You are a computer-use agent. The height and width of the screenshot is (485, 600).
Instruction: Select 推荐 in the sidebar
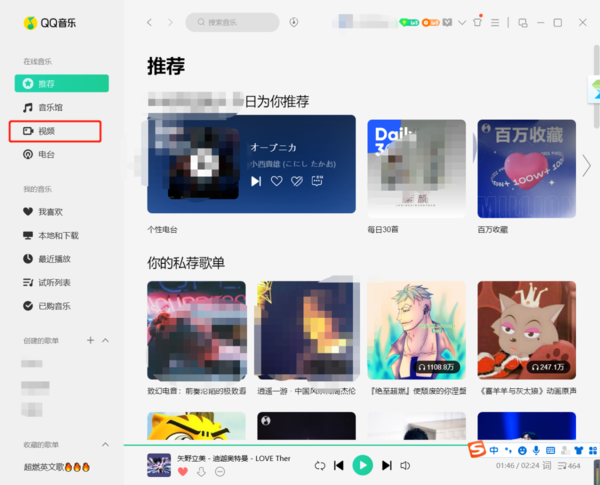pyautogui.click(x=62, y=83)
